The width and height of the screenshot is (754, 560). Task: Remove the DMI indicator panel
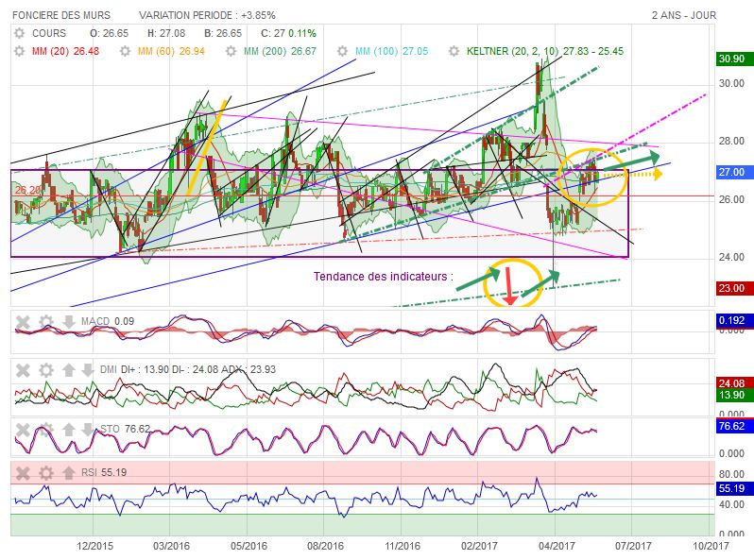(x=23, y=370)
